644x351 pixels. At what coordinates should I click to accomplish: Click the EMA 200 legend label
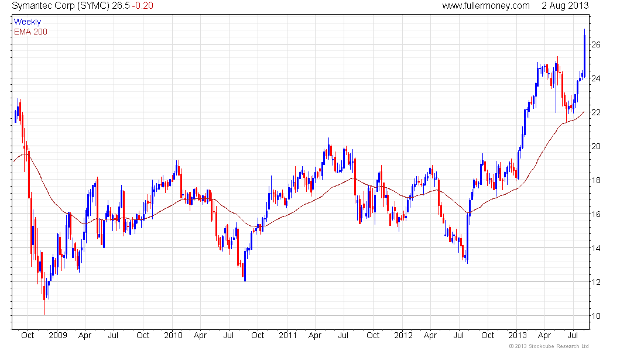pos(31,32)
